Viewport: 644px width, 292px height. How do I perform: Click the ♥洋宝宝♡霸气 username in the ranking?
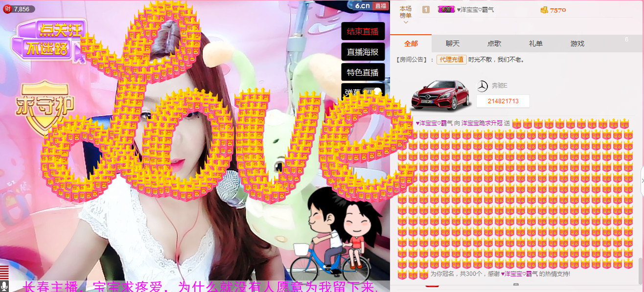click(476, 9)
